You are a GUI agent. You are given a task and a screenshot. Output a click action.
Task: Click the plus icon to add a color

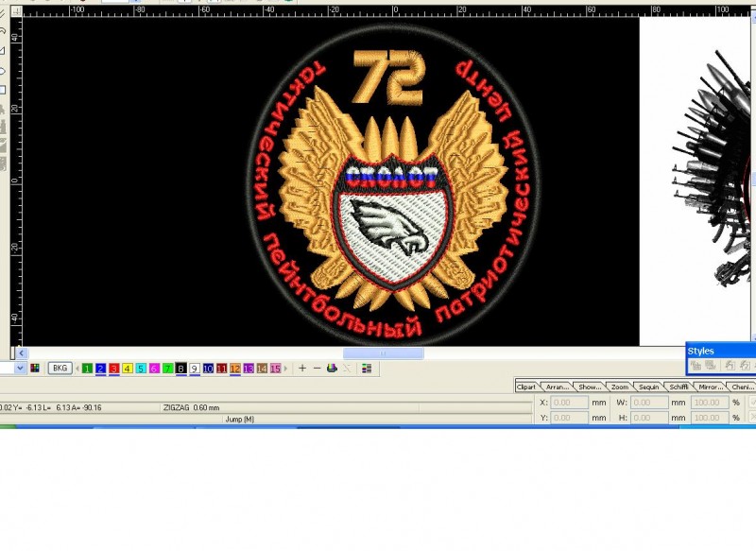pos(302,369)
